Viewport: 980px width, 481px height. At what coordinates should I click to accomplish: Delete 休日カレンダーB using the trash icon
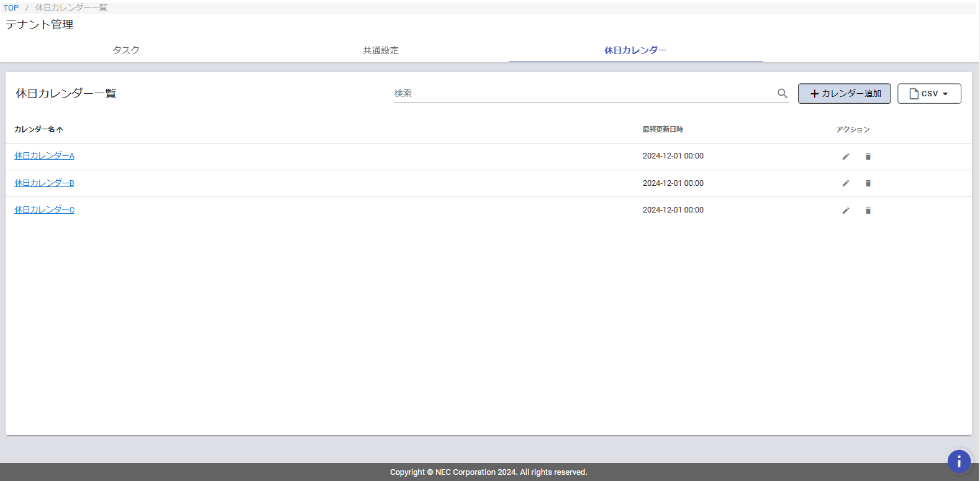pyautogui.click(x=868, y=183)
